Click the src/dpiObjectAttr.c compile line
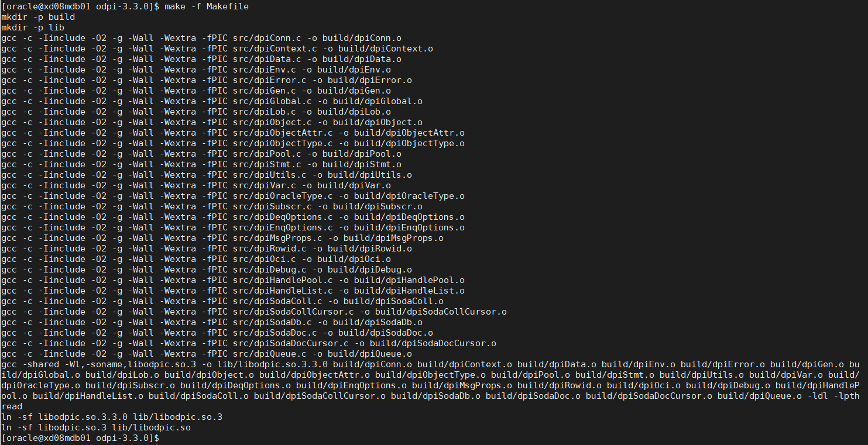 click(x=233, y=133)
